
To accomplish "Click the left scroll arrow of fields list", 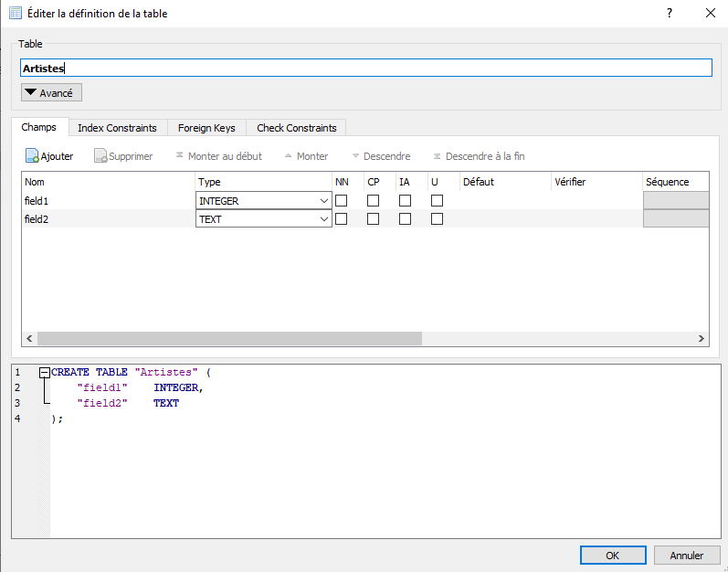I will (29, 338).
